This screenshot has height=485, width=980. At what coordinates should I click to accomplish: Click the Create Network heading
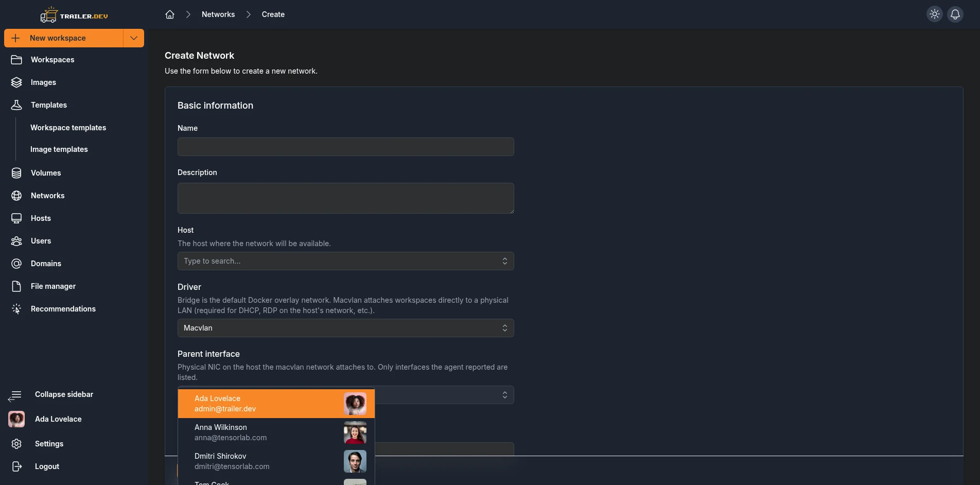coord(199,56)
